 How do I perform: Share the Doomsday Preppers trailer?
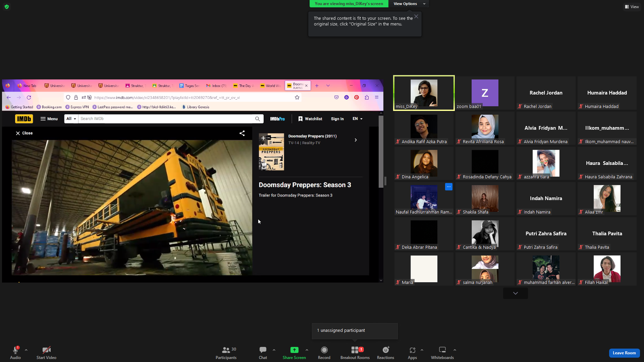pos(242,133)
